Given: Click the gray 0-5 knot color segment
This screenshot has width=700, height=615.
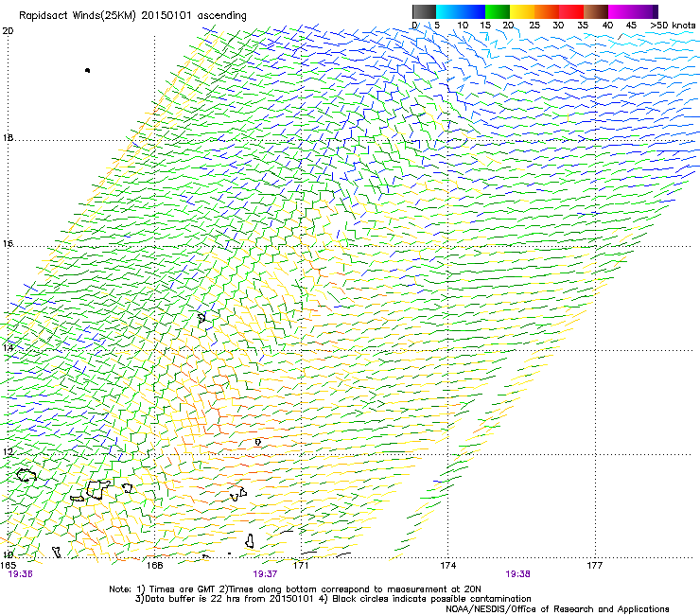Looking at the screenshot, I should tap(424, 11).
